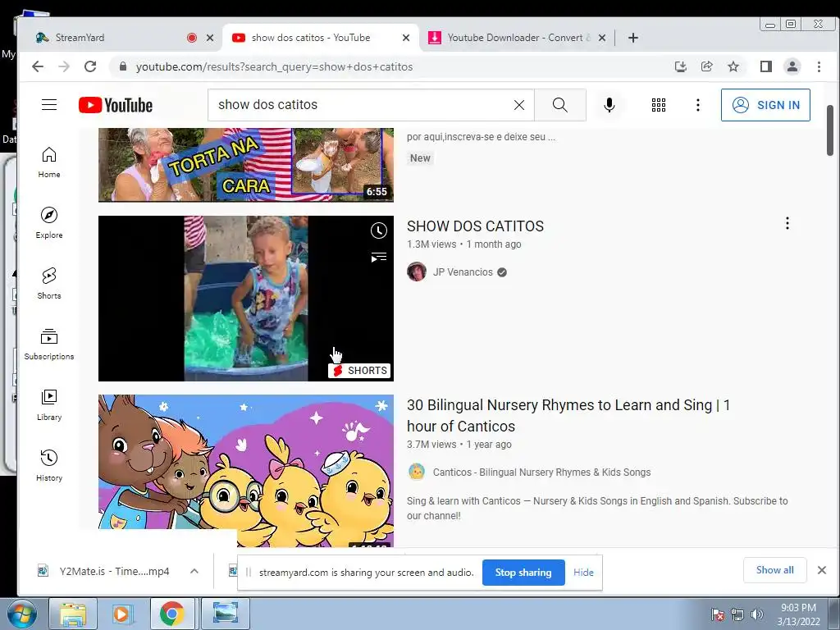This screenshot has height=630, width=840.
Task: Hide the screen sharing notification
Action: 583,572
